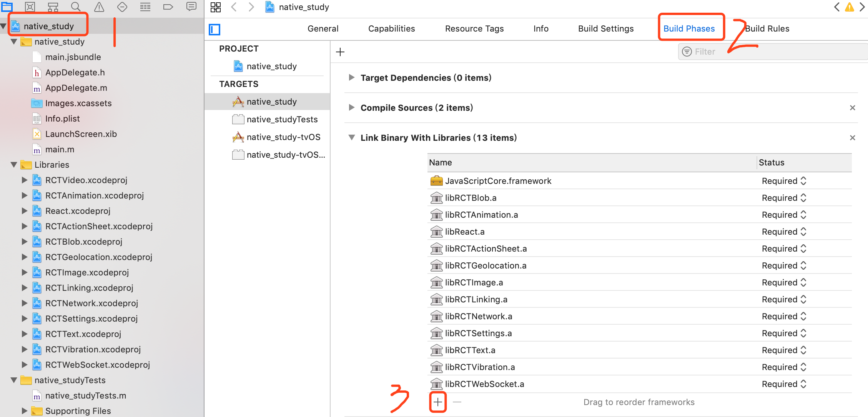The image size is (868, 417).
Task: Switch to the Build Settings tab
Action: click(606, 28)
